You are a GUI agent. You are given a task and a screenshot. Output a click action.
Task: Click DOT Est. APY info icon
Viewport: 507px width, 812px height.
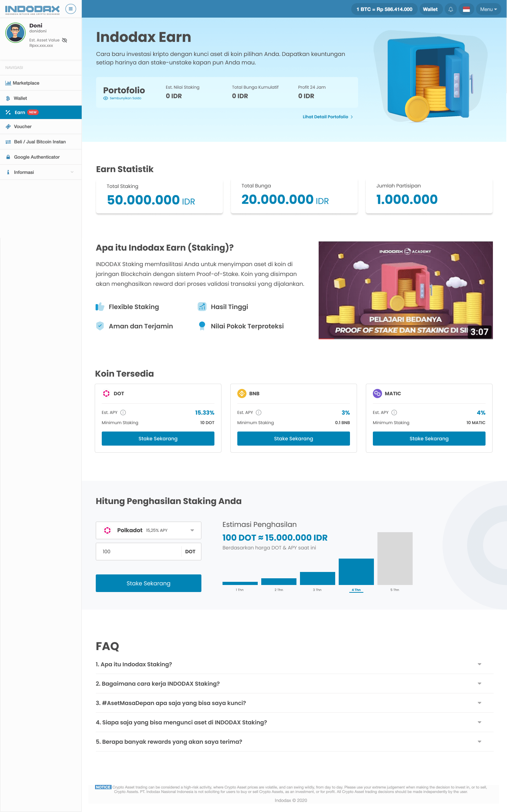coord(123,413)
